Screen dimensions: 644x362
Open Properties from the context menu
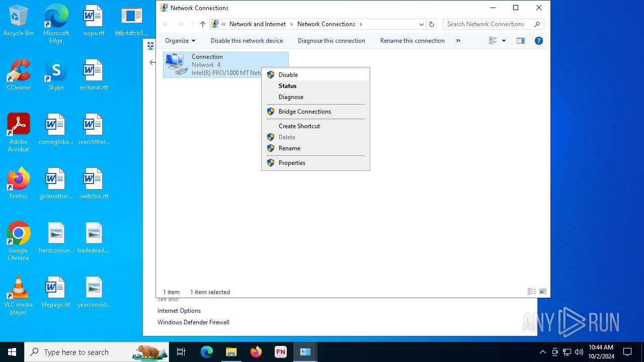click(315, 163)
